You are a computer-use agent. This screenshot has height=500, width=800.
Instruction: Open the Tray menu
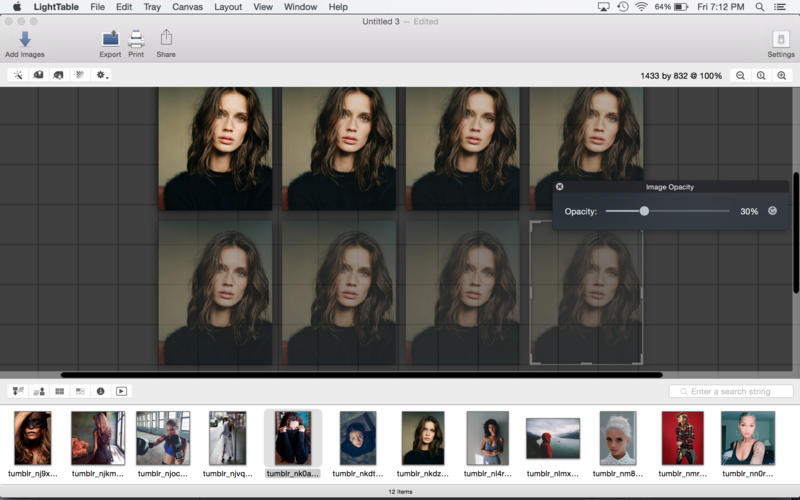point(152,7)
